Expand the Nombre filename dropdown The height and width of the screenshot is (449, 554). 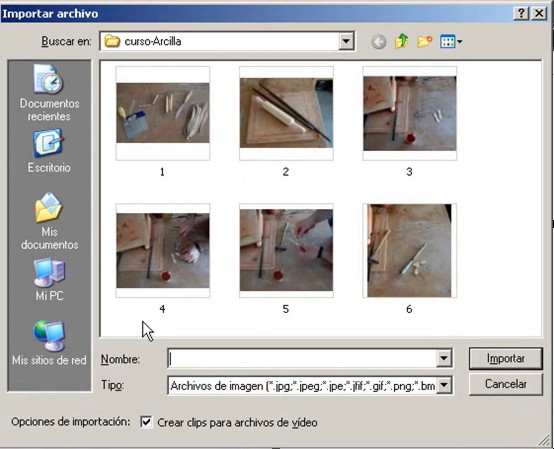tap(444, 359)
